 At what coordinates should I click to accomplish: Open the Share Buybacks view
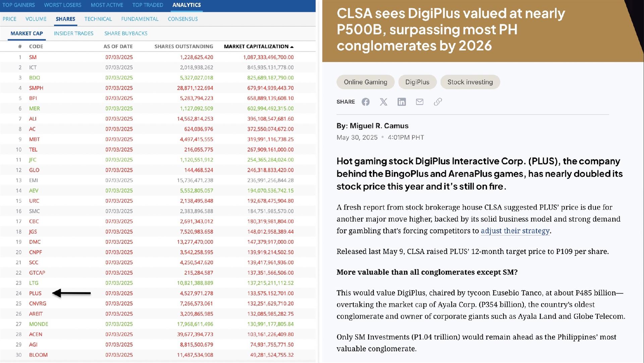[126, 34]
